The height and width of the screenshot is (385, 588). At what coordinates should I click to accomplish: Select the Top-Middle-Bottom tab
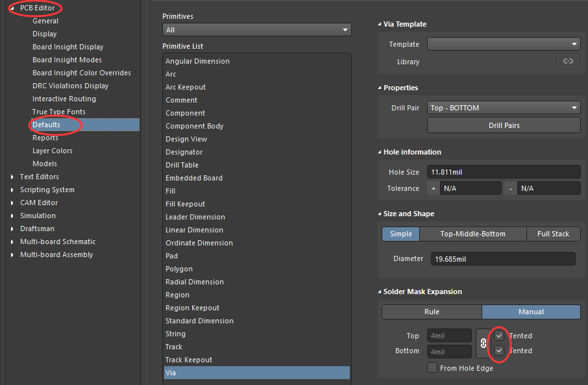[x=473, y=234]
